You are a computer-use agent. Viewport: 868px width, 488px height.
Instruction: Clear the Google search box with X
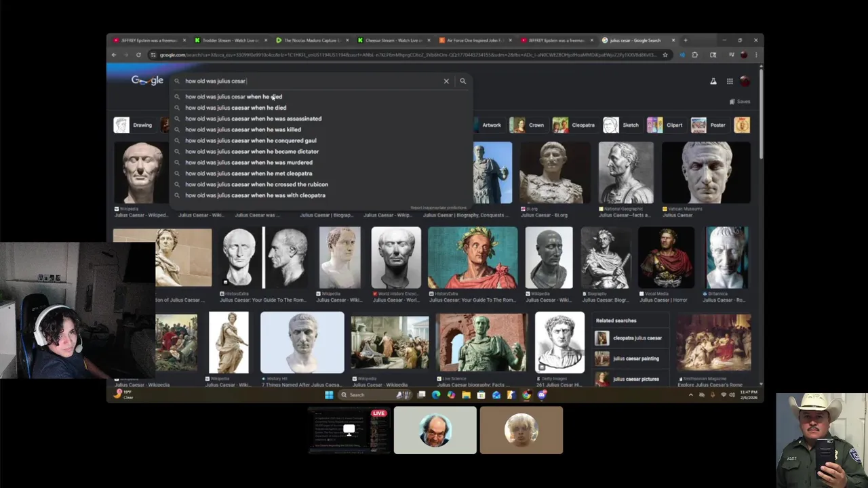(x=446, y=81)
